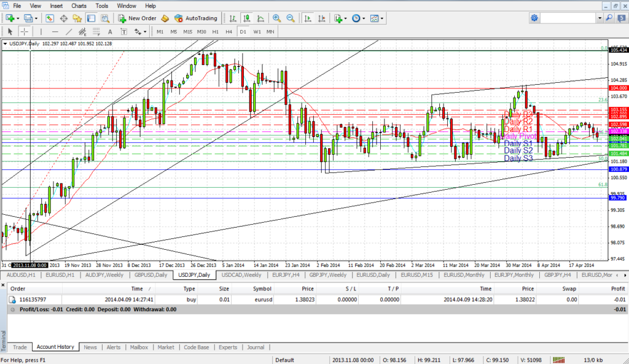This screenshot has height=364, width=629.
Task: Toggle Auto Scroll chart icon
Action: pyautogui.click(x=308, y=18)
